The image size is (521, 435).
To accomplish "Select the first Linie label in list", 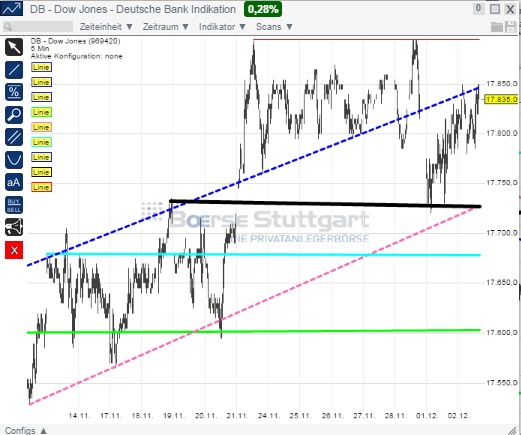I will [41, 67].
